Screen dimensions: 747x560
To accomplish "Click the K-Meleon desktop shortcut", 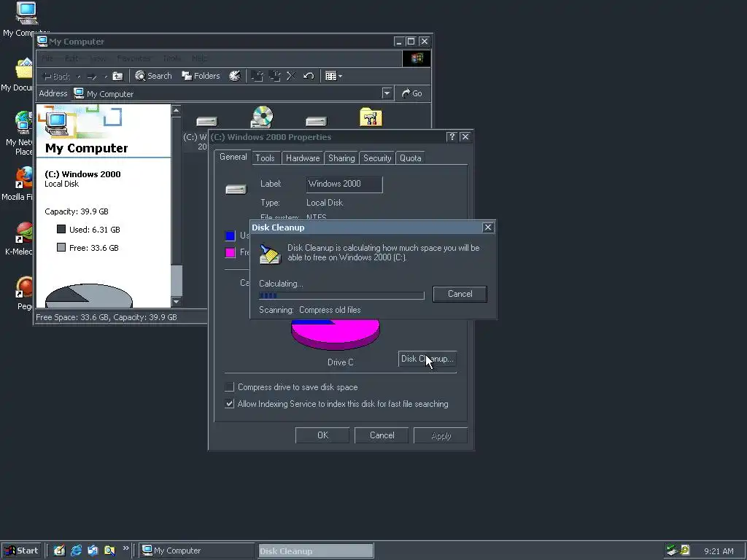I will pyautogui.click(x=18, y=239).
